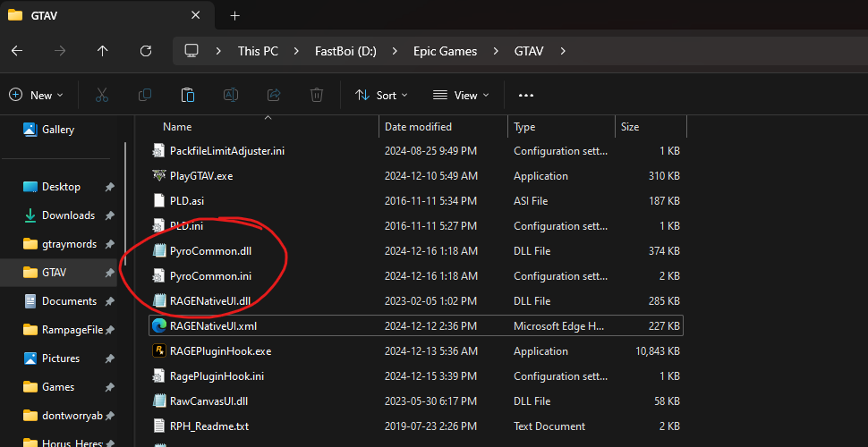868x447 pixels.
Task: Click the Paste clipboard icon
Action: pyautogui.click(x=188, y=95)
